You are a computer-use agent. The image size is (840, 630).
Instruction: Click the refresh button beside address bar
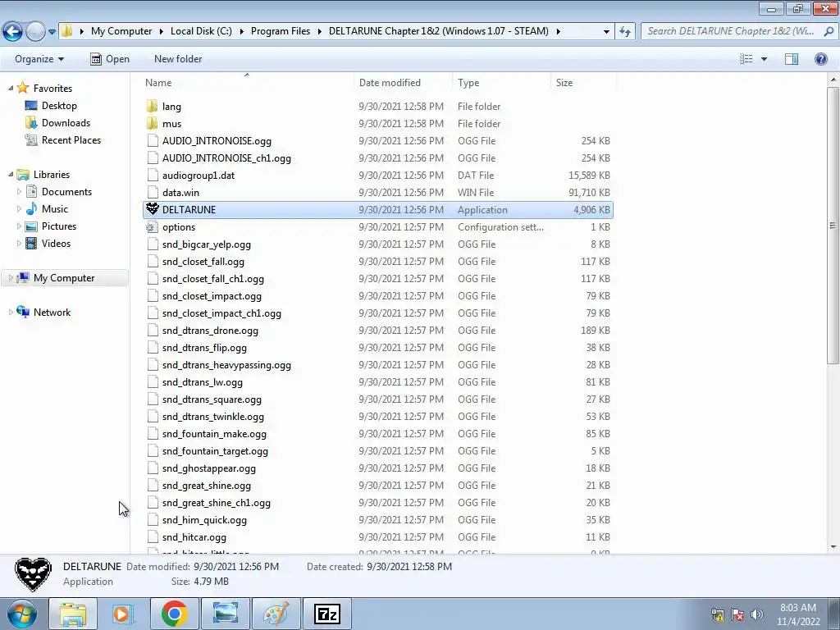click(625, 32)
